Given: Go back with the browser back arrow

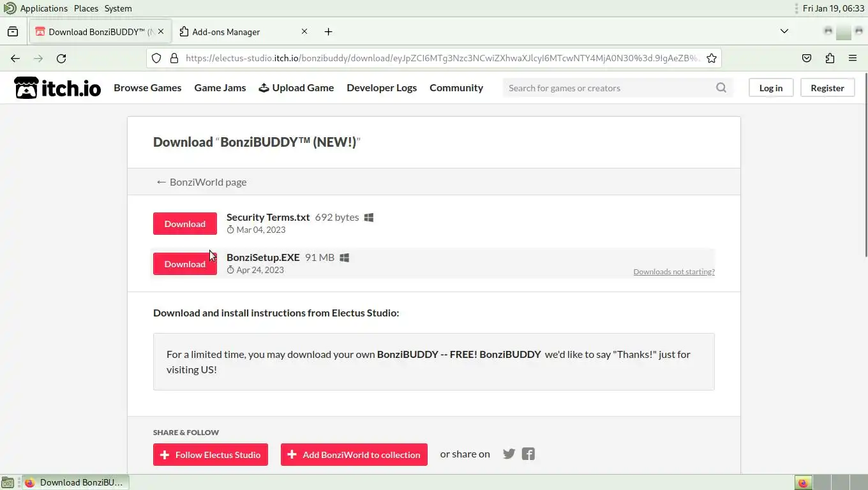Looking at the screenshot, I should click(x=15, y=58).
